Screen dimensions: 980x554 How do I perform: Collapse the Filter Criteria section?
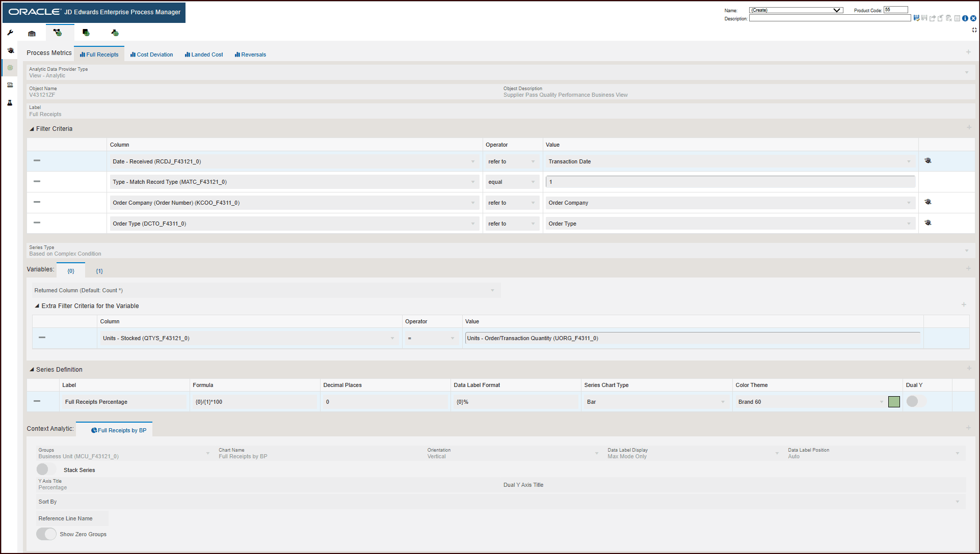coord(32,128)
